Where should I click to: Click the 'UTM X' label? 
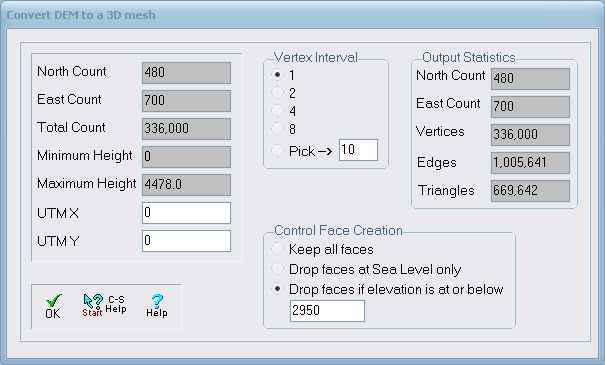[x=57, y=213]
